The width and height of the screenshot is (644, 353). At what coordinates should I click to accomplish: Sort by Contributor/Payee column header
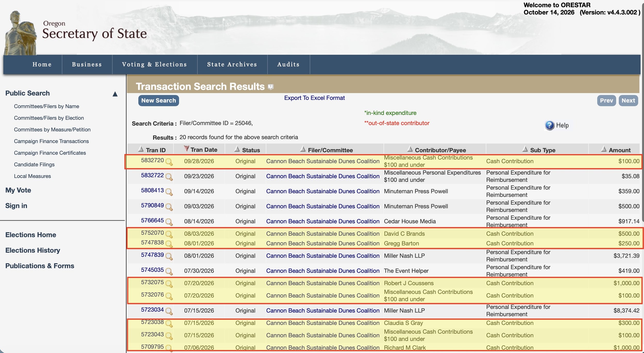(x=440, y=150)
